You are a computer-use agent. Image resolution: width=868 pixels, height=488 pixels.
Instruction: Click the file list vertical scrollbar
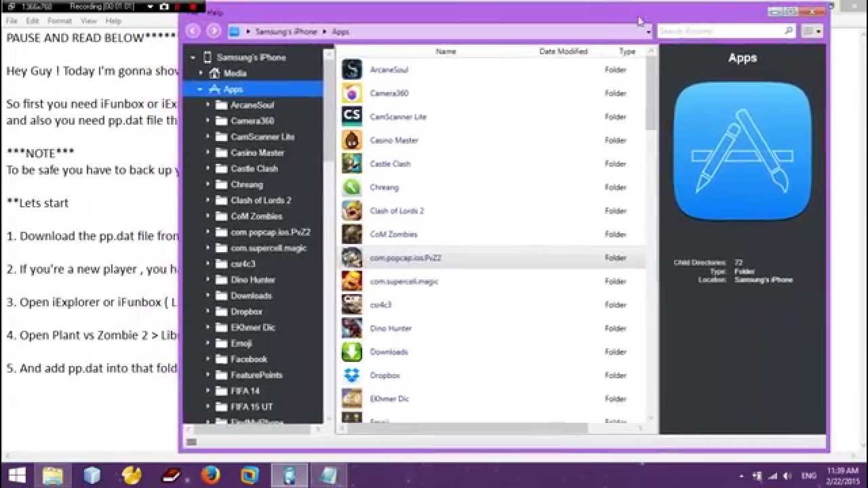tap(652, 94)
